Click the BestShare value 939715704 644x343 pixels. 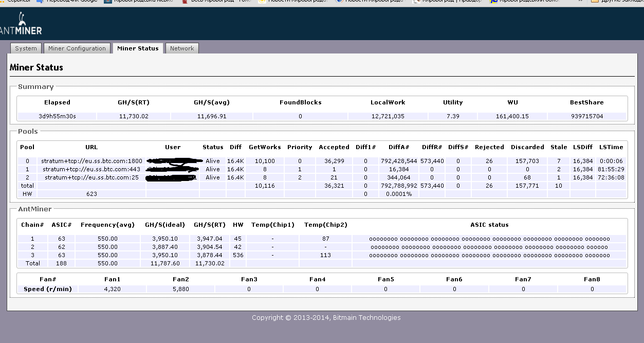586,116
